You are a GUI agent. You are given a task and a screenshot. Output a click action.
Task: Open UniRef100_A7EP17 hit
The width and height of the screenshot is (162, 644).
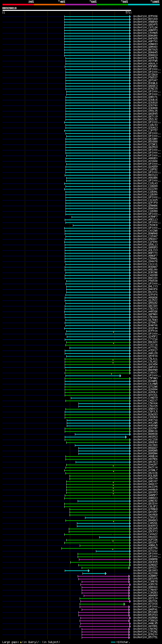tap(145, 350)
